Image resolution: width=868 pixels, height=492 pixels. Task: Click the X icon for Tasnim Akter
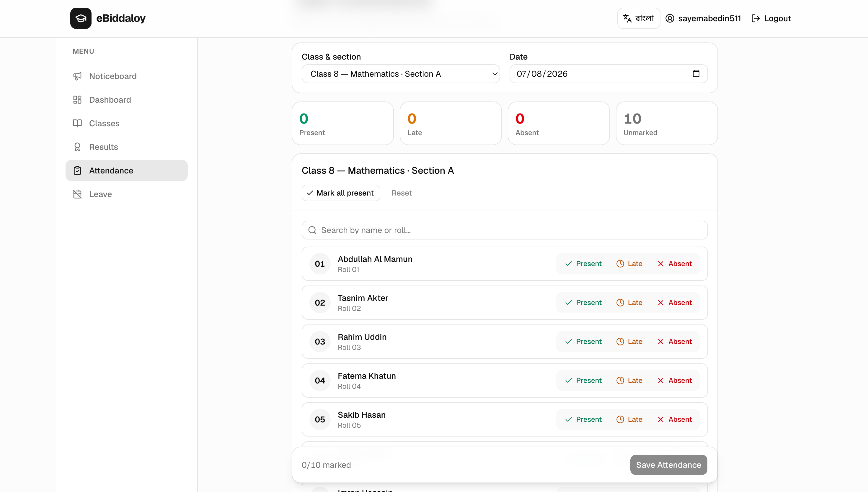point(660,302)
